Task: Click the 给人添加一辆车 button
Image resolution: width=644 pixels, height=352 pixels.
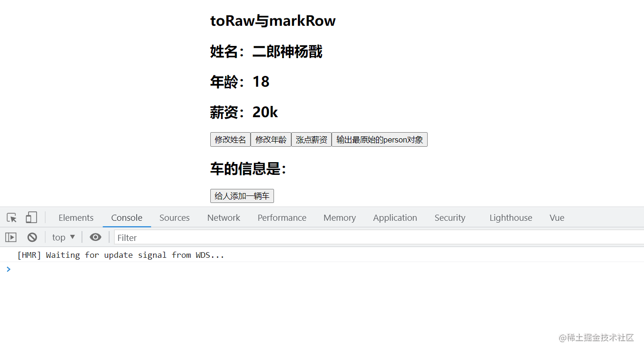Action: click(x=242, y=196)
